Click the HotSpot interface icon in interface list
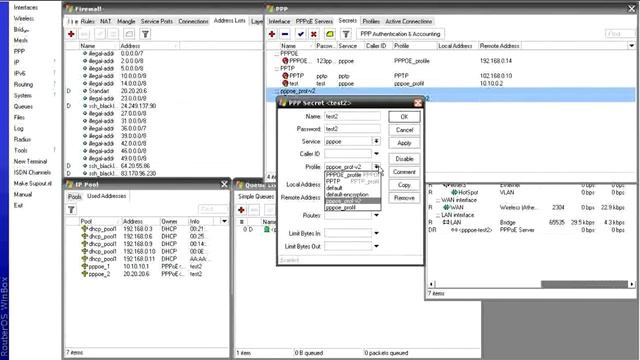This screenshot has height=360, width=640. 454,192
